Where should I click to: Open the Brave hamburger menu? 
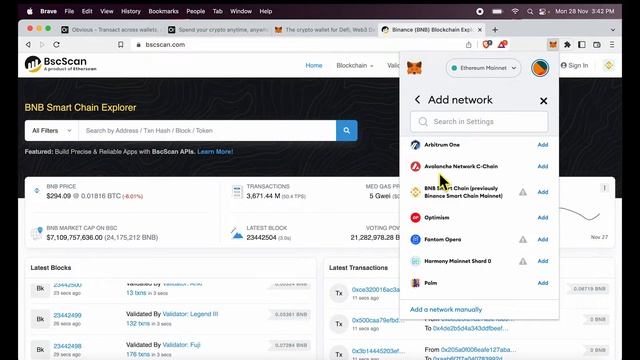[x=612, y=44]
